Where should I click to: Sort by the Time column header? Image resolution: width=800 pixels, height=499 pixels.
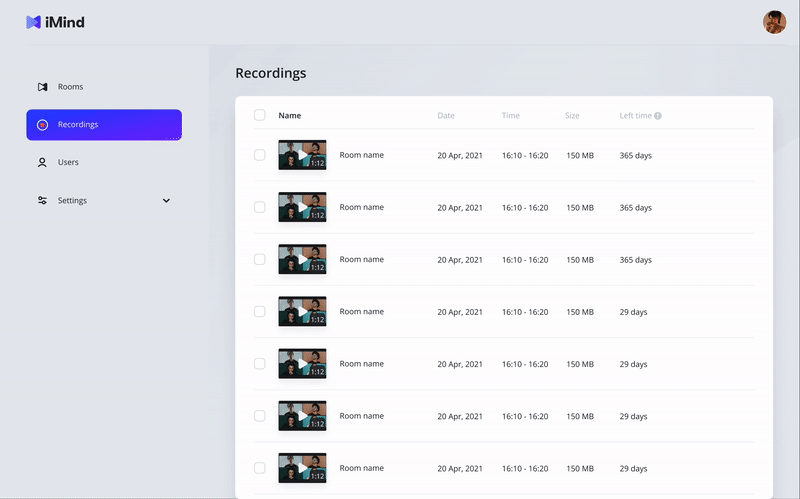coord(510,116)
